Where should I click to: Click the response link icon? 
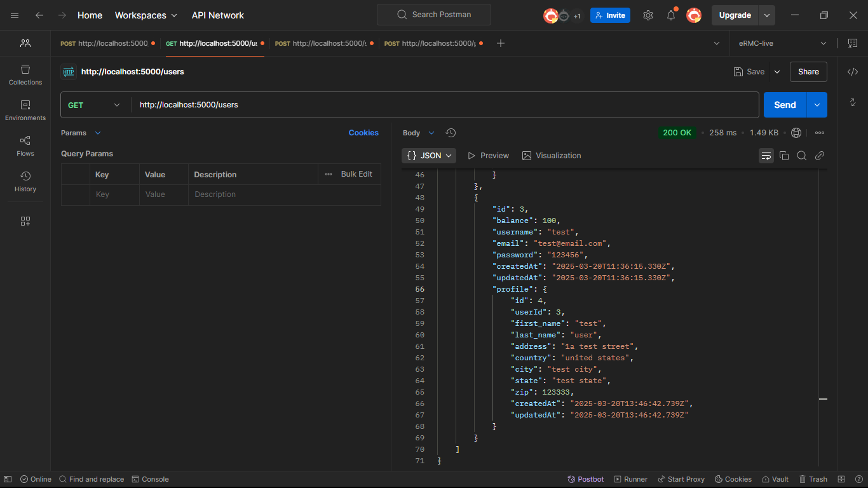pos(820,156)
